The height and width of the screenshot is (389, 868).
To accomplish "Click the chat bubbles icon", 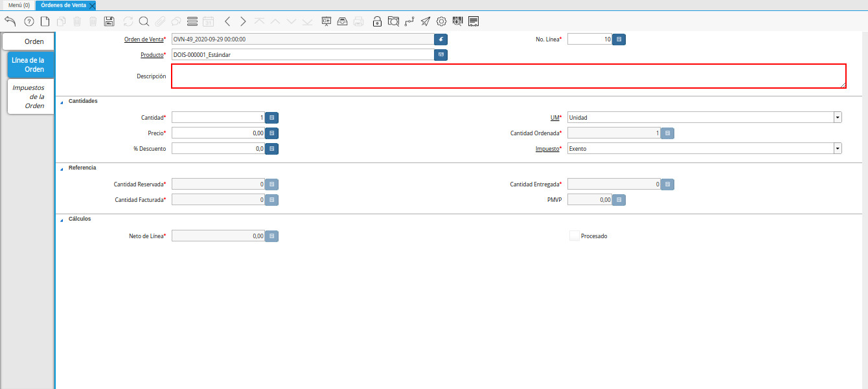I will click(176, 21).
